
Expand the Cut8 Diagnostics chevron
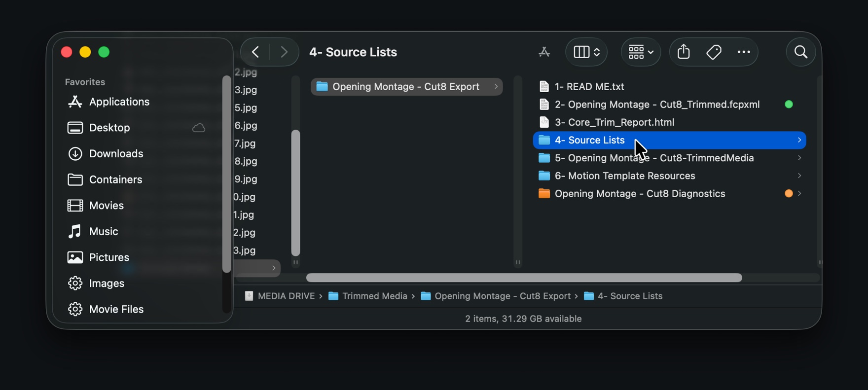pos(799,194)
